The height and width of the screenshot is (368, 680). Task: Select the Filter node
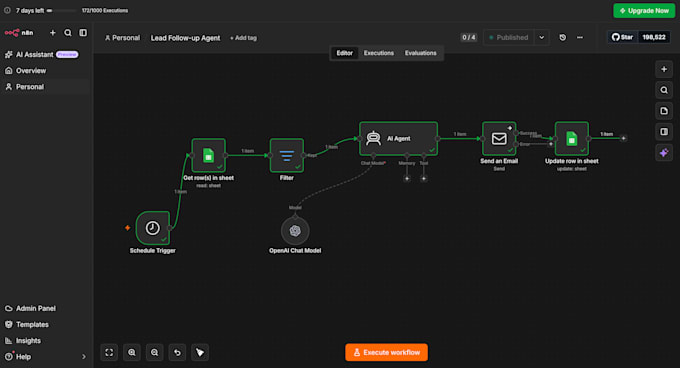pos(287,155)
